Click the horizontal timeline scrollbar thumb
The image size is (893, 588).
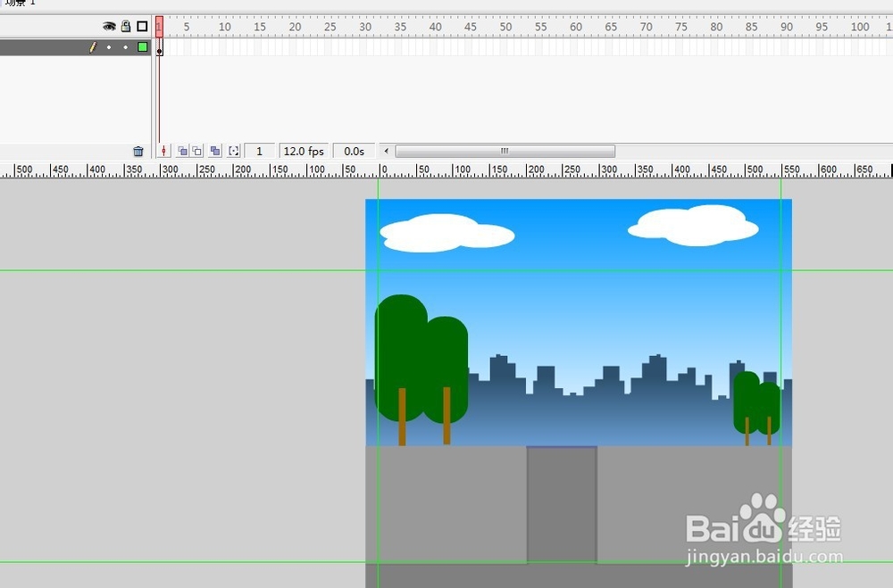[505, 151]
